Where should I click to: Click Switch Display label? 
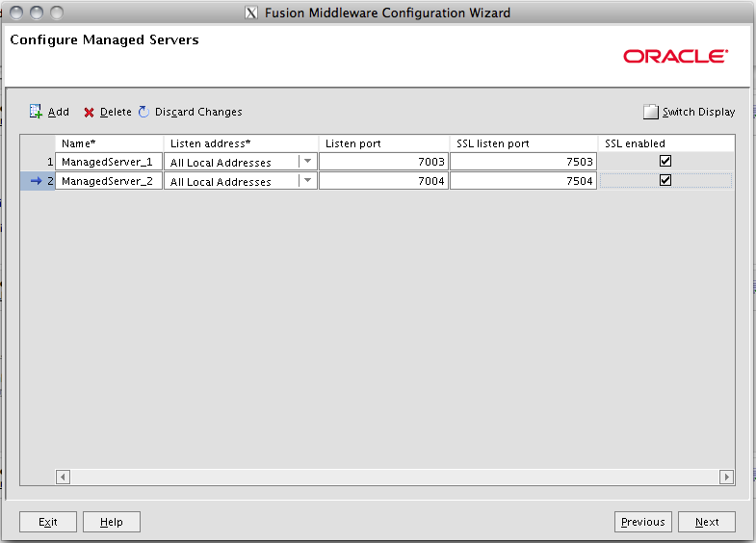(x=698, y=112)
